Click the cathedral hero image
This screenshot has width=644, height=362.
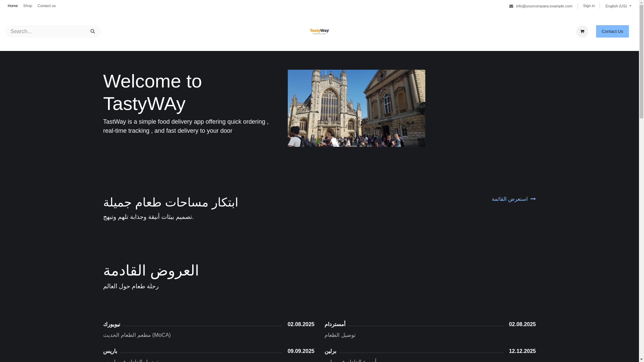[356, 108]
